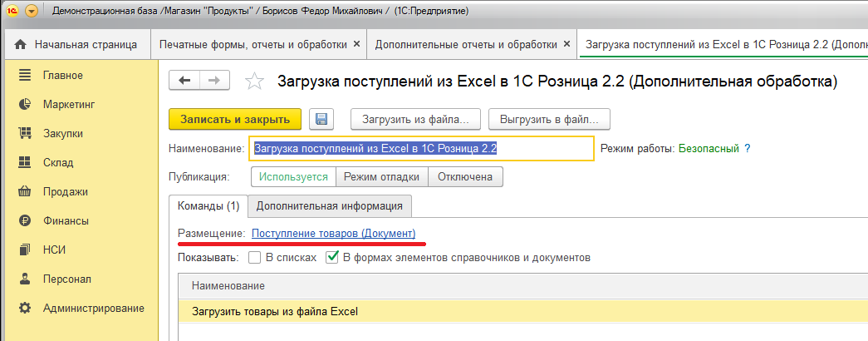Go forward with the right arrow button
The image size is (868, 341).
coord(215,81)
